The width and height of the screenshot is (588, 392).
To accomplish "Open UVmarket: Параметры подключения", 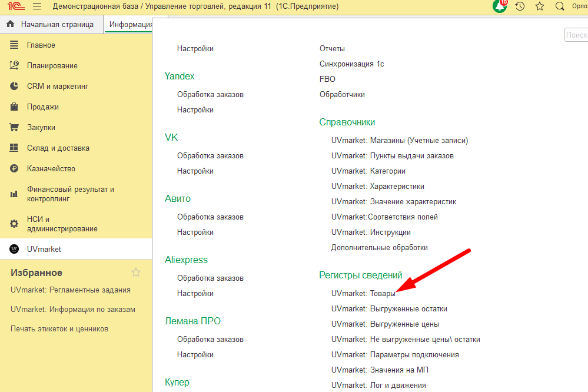I will [x=395, y=354].
